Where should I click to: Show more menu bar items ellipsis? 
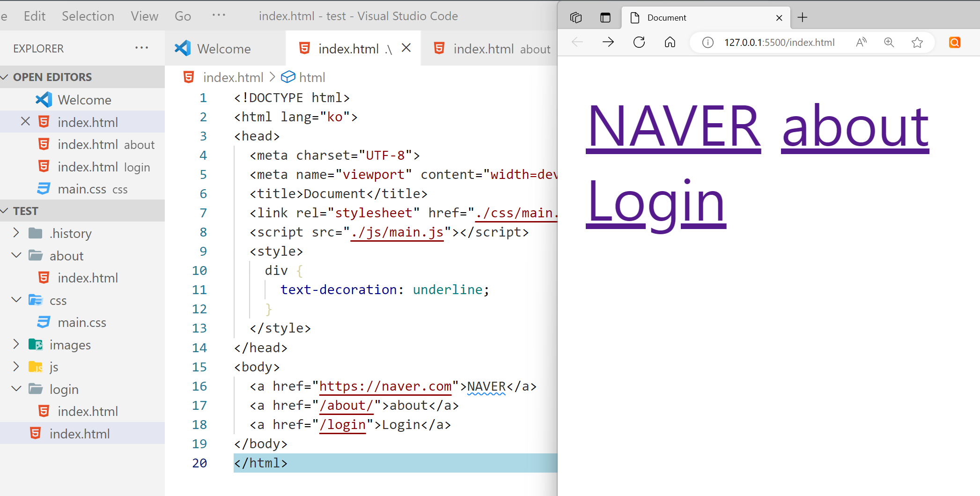(219, 15)
